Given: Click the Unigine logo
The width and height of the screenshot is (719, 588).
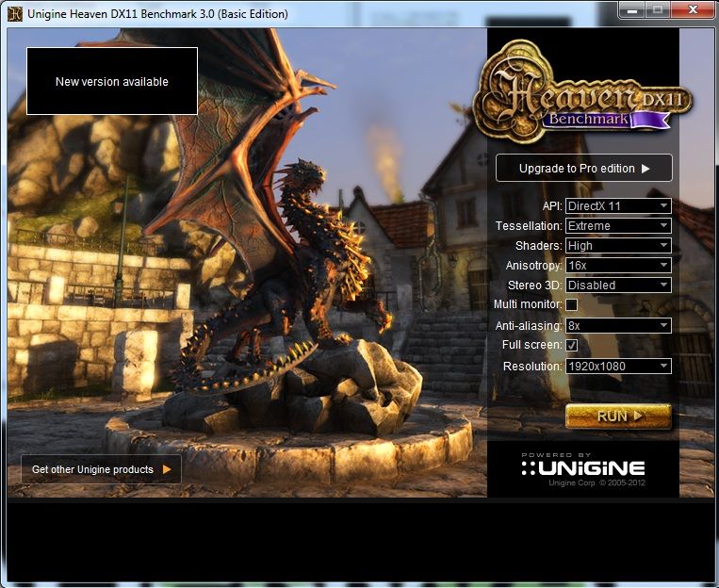Looking at the screenshot, I should click(x=582, y=467).
